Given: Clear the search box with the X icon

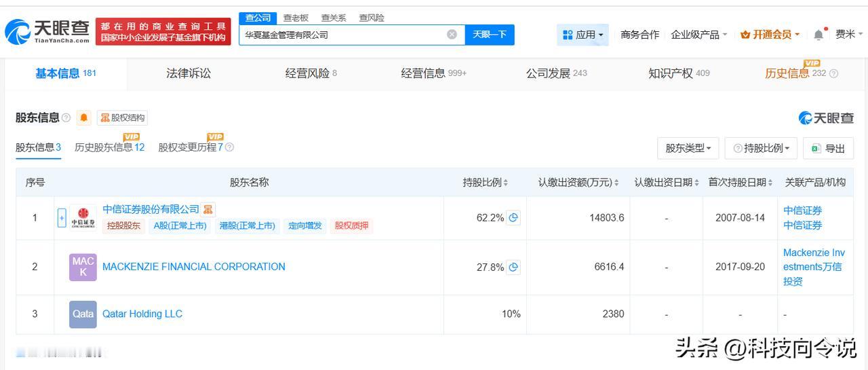Looking at the screenshot, I should point(452,35).
